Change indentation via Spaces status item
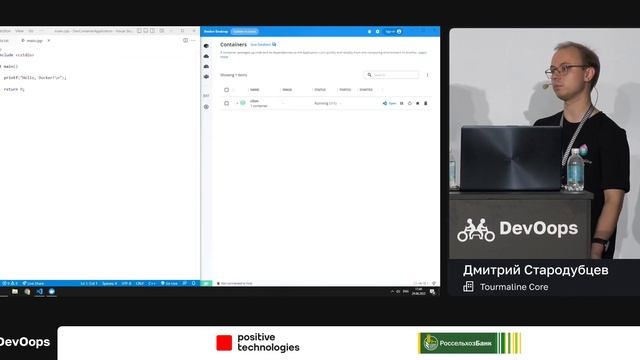The width and height of the screenshot is (640, 360). click(x=109, y=283)
